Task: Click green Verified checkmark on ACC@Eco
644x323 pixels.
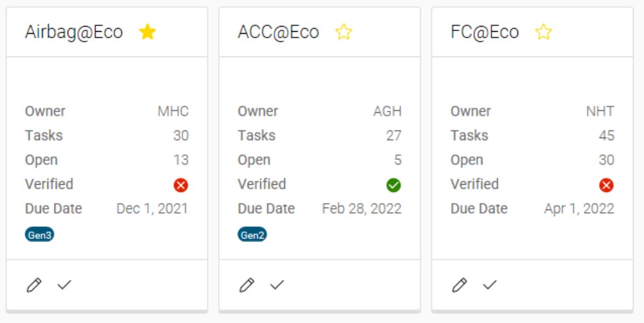Action: click(393, 185)
